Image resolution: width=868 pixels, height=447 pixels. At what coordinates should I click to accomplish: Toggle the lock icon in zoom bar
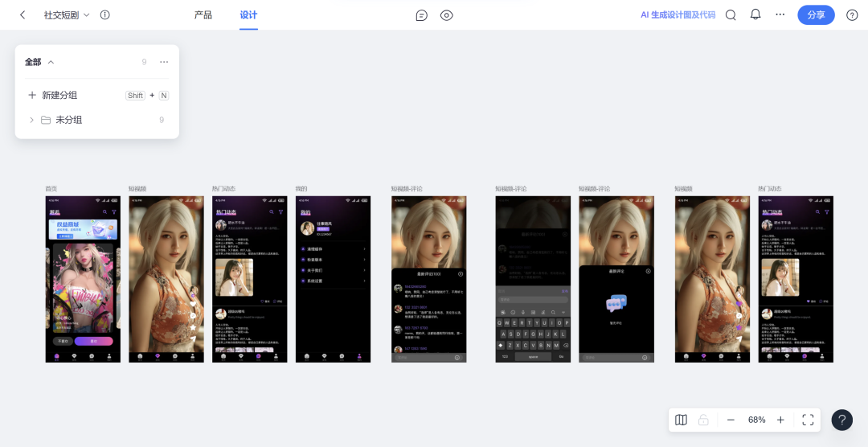pyautogui.click(x=703, y=420)
